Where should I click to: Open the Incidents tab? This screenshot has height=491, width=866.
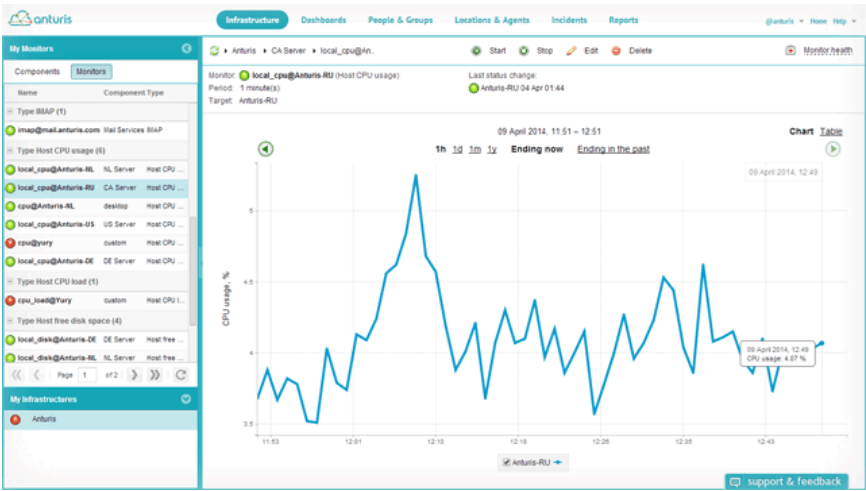569,20
